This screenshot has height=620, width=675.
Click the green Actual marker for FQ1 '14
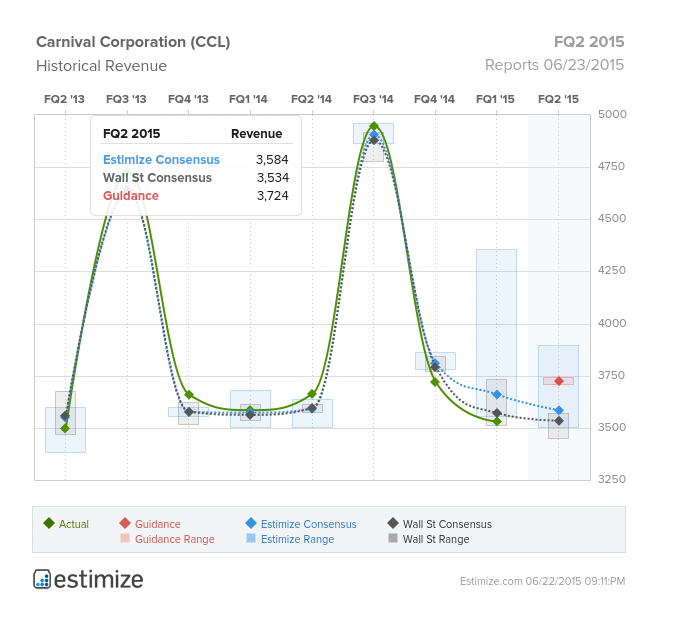tap(250, 409)
